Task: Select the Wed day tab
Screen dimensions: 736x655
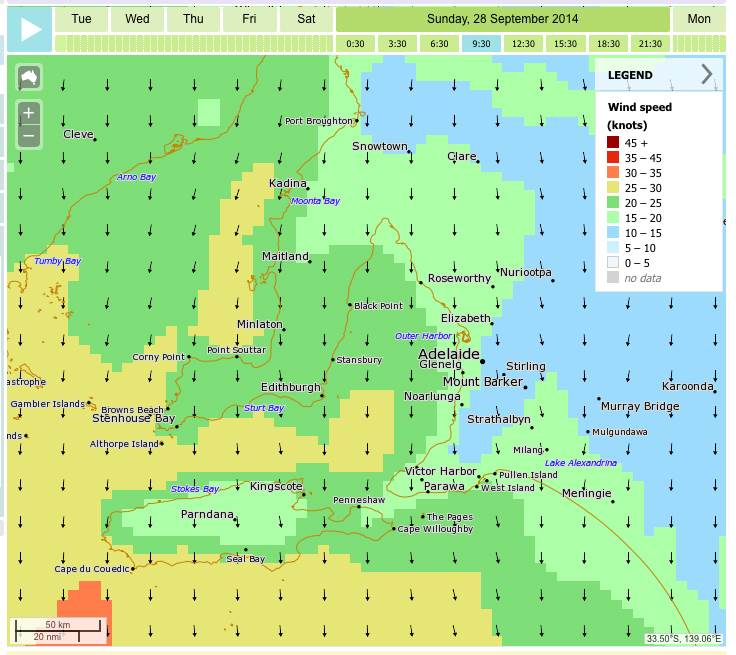Action: coord(138,19)
